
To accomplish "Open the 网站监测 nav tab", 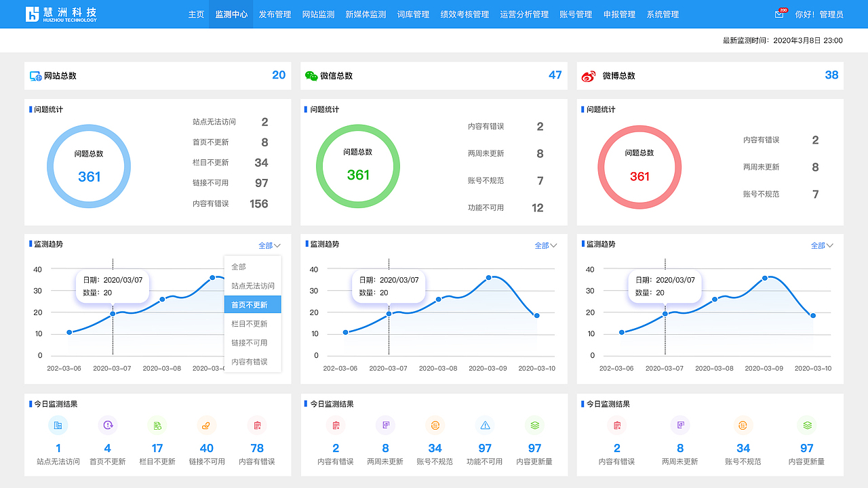I will (318, 14).
